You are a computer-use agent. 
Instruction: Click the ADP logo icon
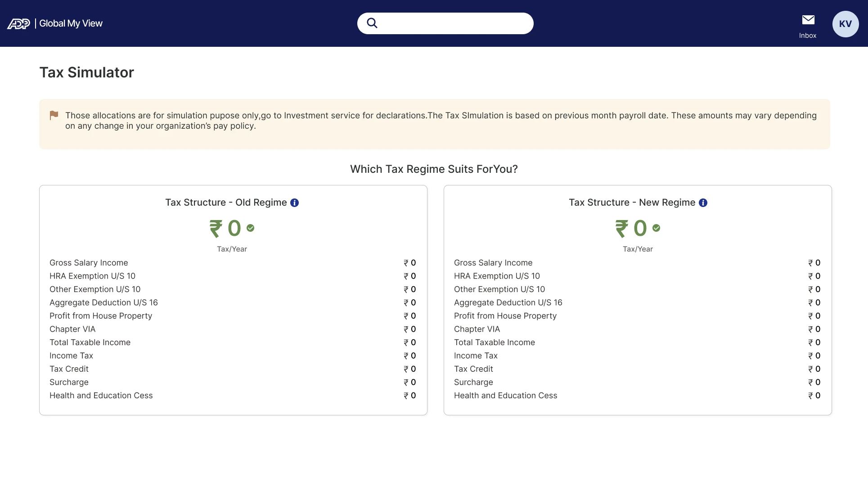(x=18, y=24)
